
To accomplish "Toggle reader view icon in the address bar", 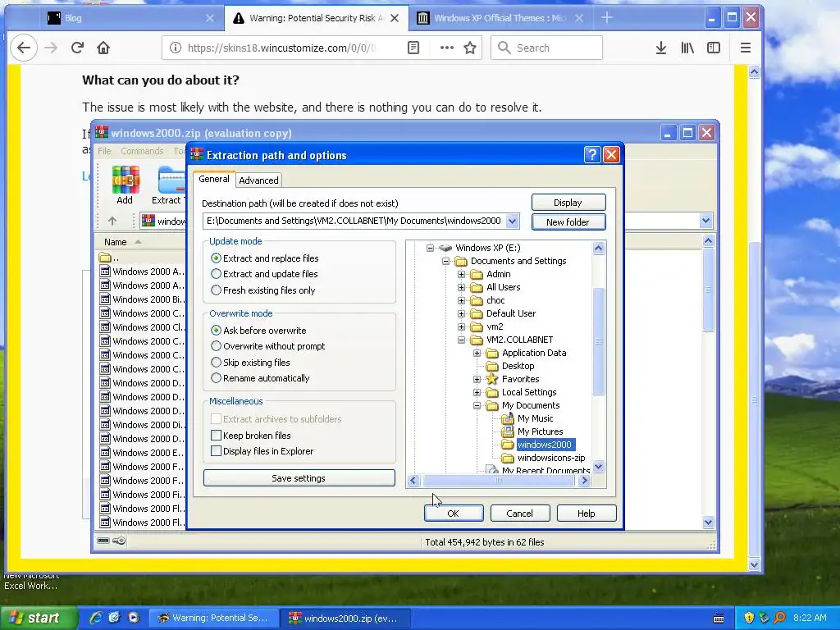I will coord(413,48).
